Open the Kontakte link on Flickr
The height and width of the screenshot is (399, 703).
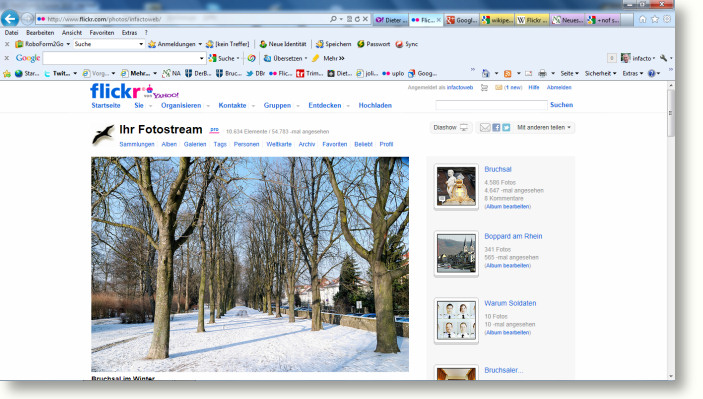(232, 105)
